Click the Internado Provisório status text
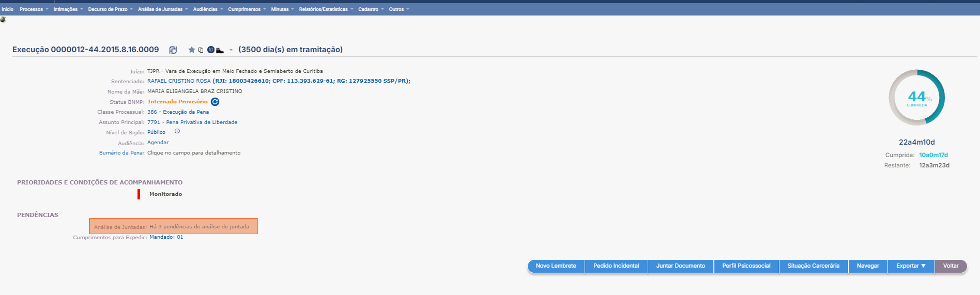 [178, 102]
